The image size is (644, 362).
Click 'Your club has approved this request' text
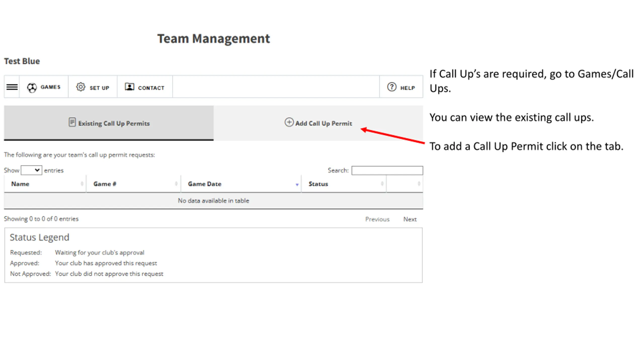point(106,263)
